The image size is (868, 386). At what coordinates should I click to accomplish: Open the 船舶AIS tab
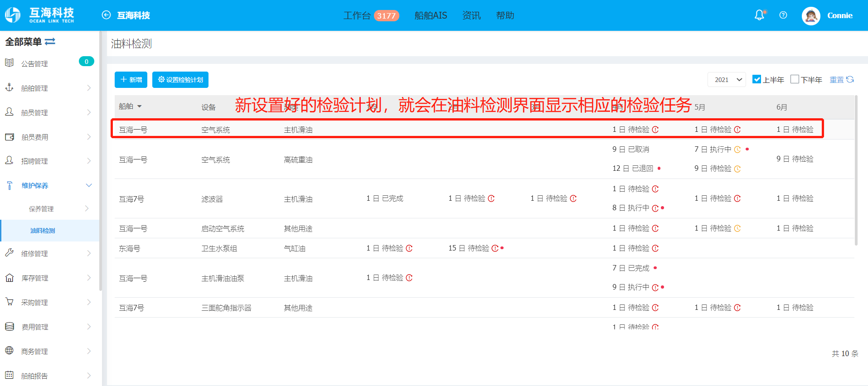pos(431,15)
